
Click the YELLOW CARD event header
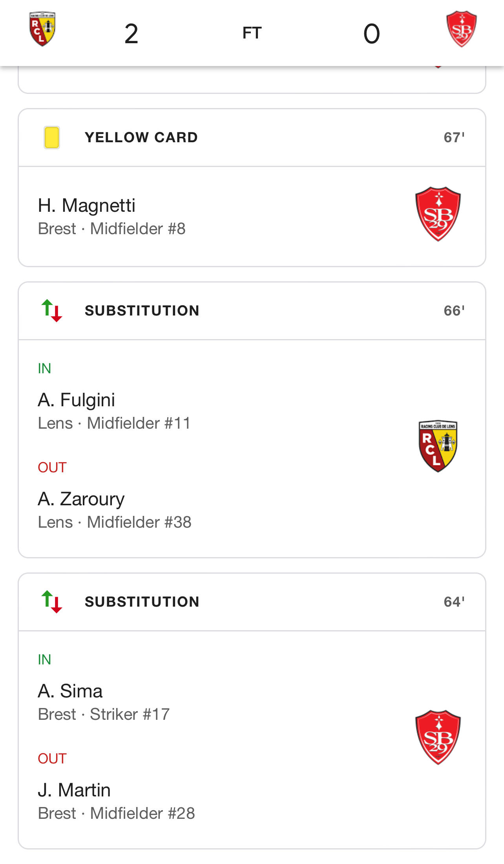tap(252, 138)
